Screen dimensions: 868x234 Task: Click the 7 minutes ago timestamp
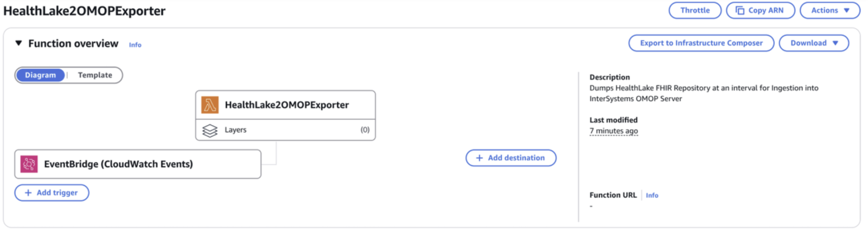pos(614,131)
